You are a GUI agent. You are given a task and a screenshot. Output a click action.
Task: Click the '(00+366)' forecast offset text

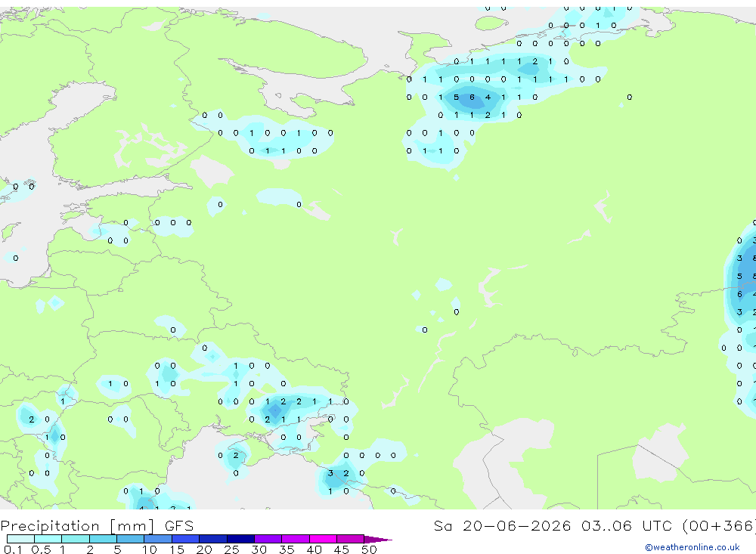pos(719,526)
